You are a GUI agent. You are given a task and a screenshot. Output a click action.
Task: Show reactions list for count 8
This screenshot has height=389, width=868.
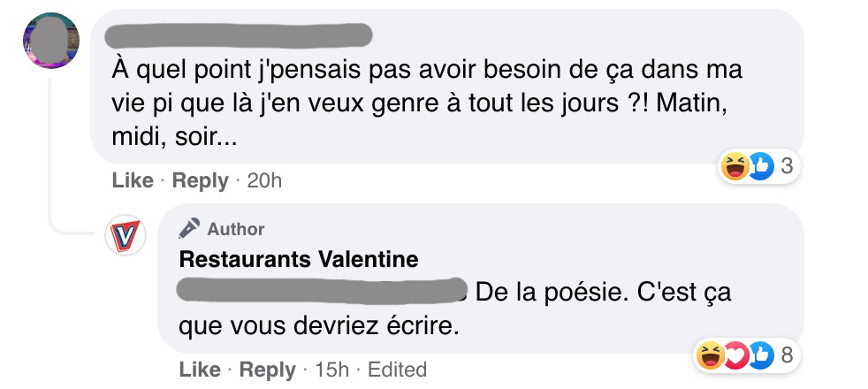click(786, 355)
